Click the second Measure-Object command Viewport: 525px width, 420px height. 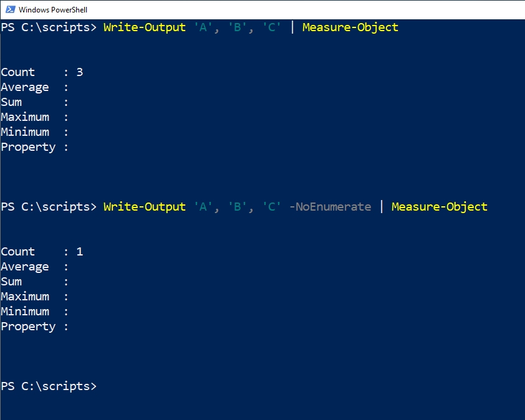point(440,206)
